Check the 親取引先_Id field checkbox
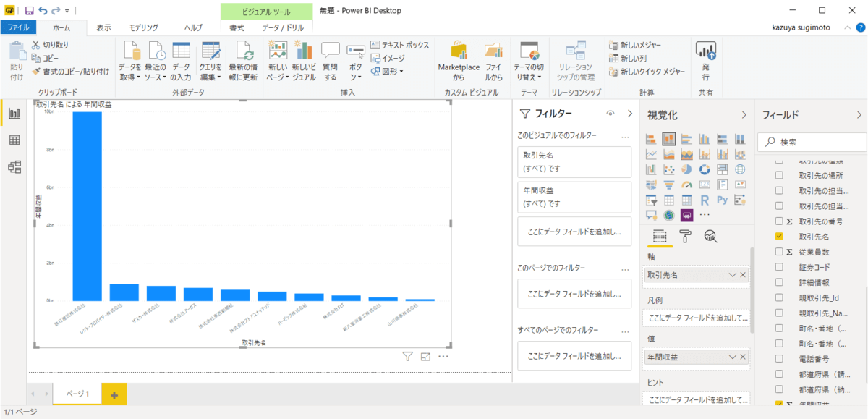Image resolution: width=868 pixels, height=419 pixels. [x=779, y=297]
